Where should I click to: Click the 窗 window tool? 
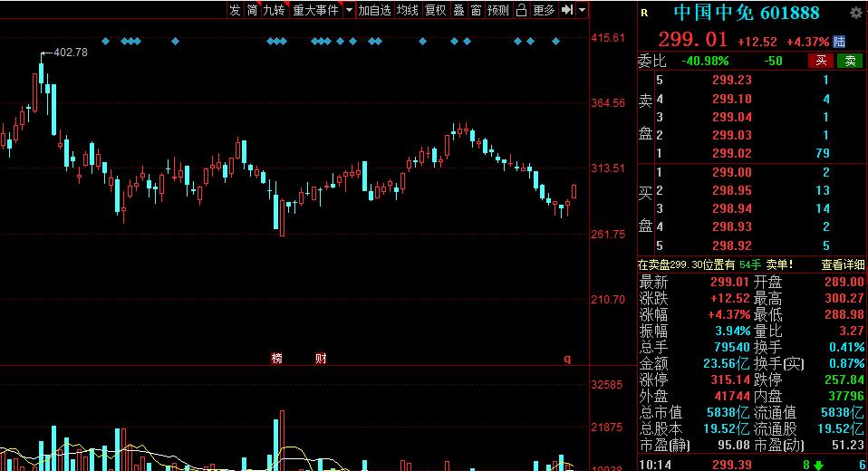[x=476, y=10]
